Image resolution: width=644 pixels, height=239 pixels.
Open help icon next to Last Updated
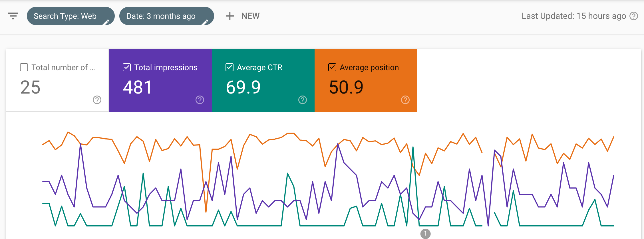[x=634, y=16]
